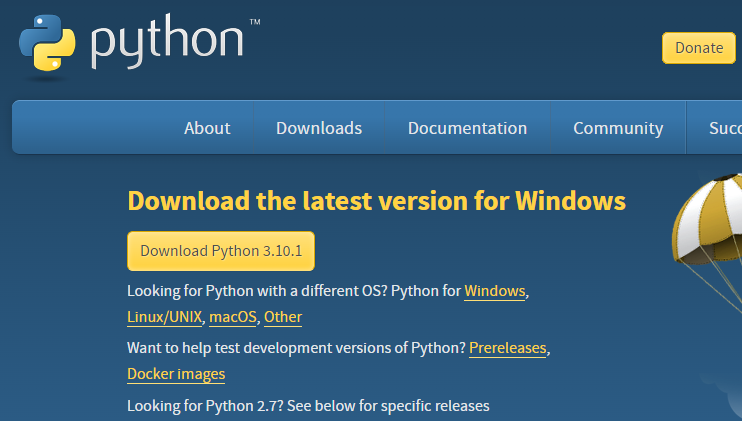Click the yellow Donate button

pos(699,48)
